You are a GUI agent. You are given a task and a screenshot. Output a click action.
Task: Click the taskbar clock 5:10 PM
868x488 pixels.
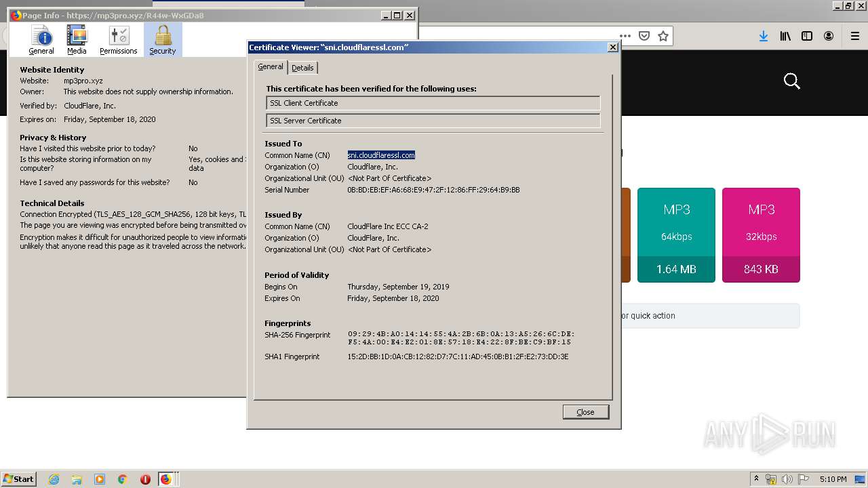(833, 479)
